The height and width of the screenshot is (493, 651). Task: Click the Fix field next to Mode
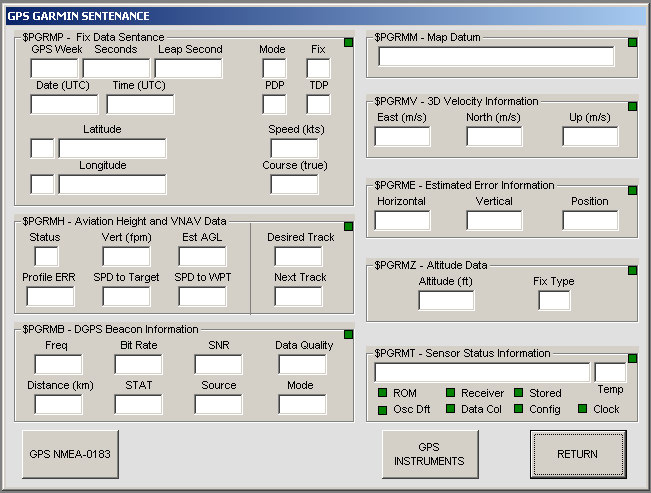318,69
